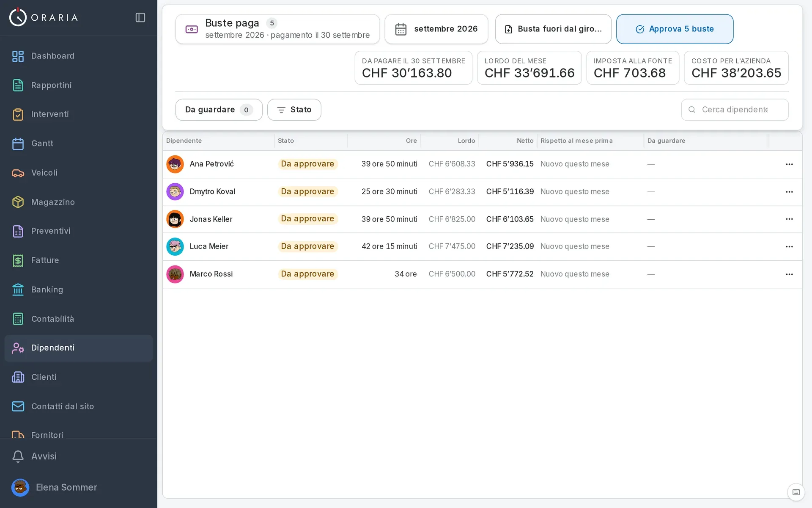
Task: Create a Busta fuori dal giro
Action: click(x=553, y=29)
